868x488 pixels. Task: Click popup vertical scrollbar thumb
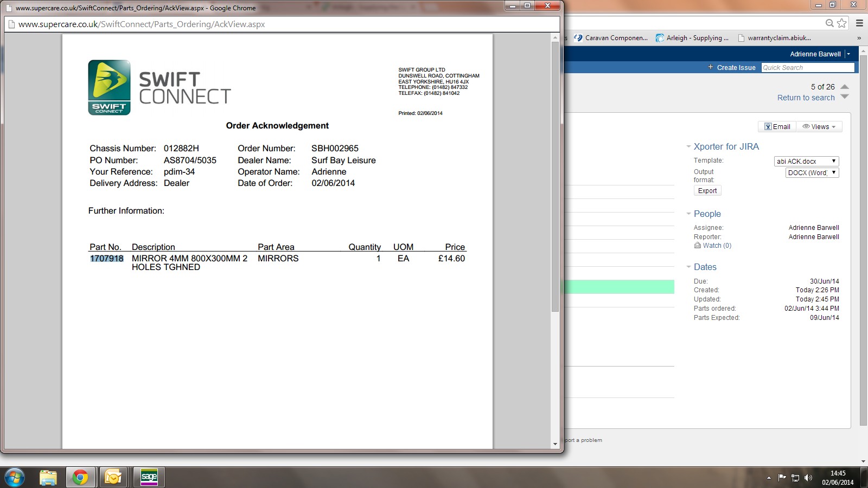[x=555, y=176]
